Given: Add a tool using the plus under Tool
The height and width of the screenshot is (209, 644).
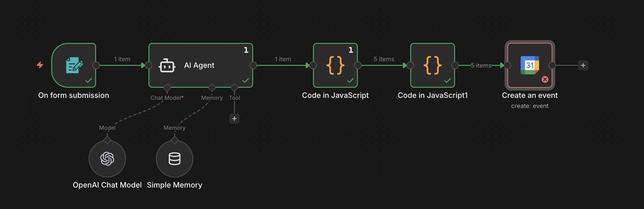Looking at the screenshot, I should (x=234, y=119).
